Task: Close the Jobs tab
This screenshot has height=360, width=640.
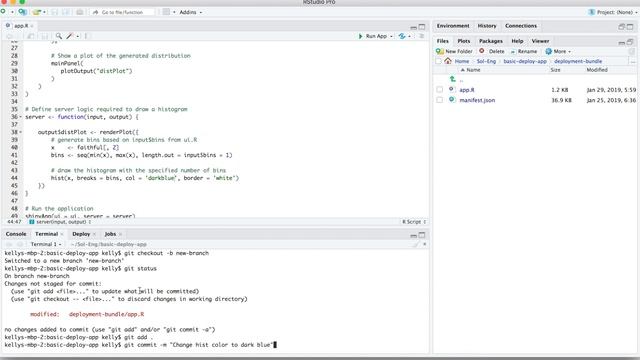Action: click(x=120, y=234)
